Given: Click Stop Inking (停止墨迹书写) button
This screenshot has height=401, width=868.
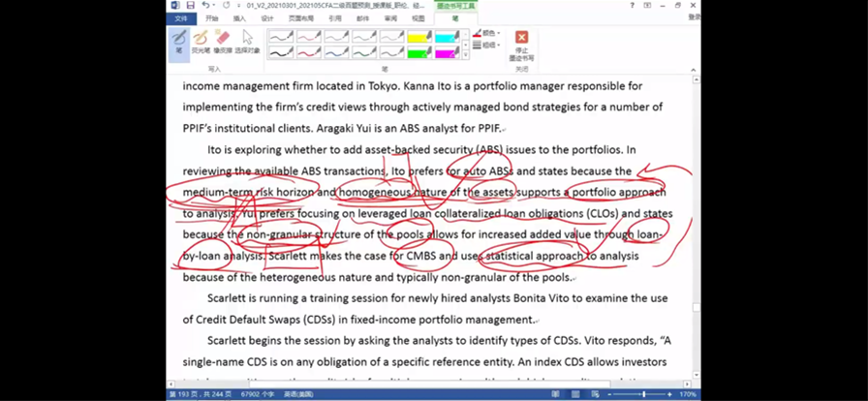Looking at the screenshot, I should (x=521, y=46).
